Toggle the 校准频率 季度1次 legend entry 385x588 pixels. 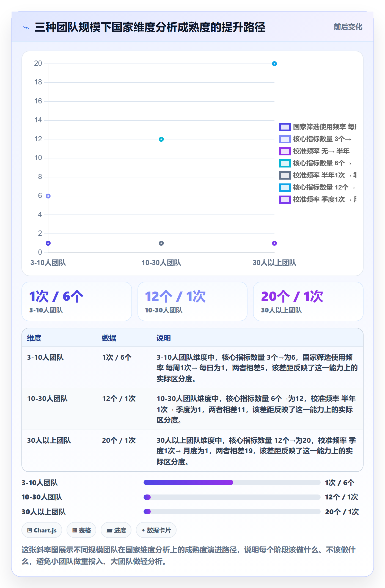pyautogui.click(x=318, y=199)
